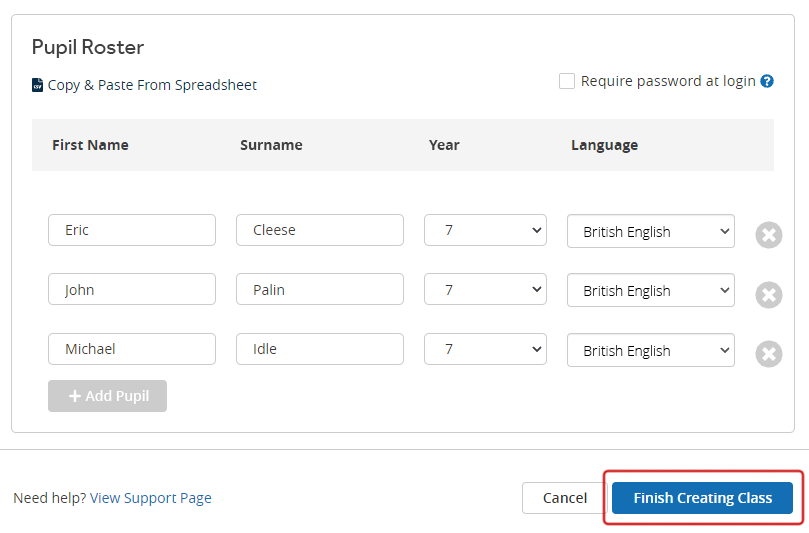
Task: Edit first name field containing John
Action: click(x=132, y=289)
